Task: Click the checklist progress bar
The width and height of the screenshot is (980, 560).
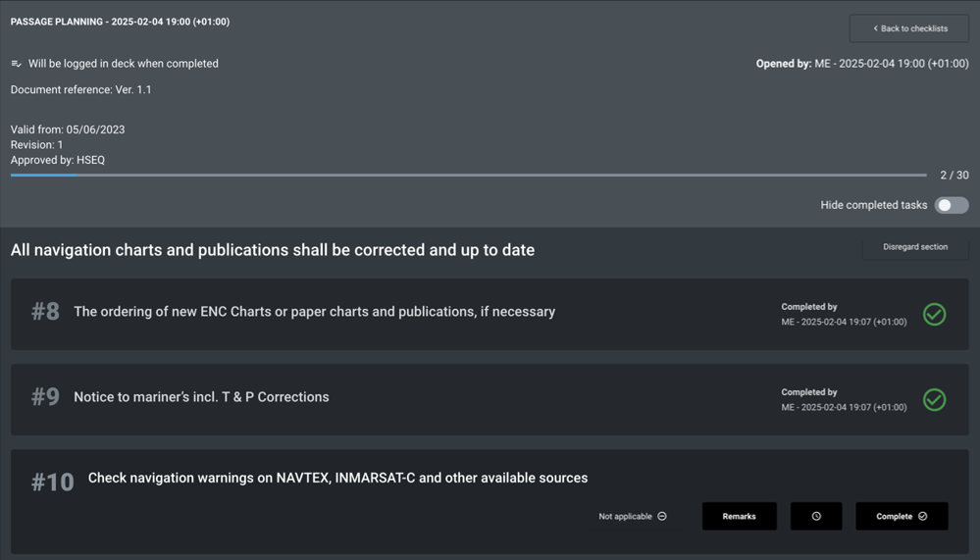Action: pyautogui.click(x=468, y=176)
